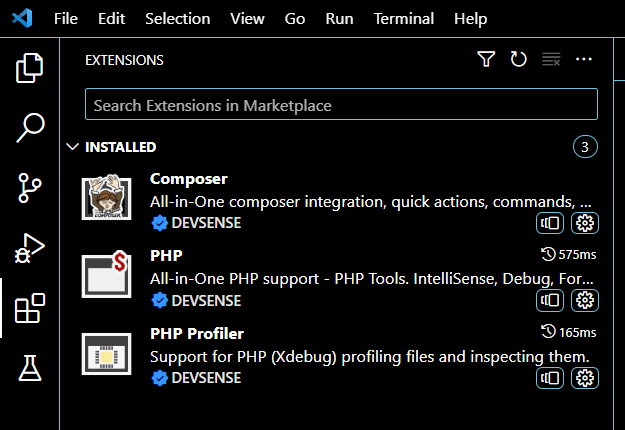Image resolution: width=625 pixels, height=430 pixels.
Task: Open the manage gear for PHP Profiler
Action: tap(584, 378)
